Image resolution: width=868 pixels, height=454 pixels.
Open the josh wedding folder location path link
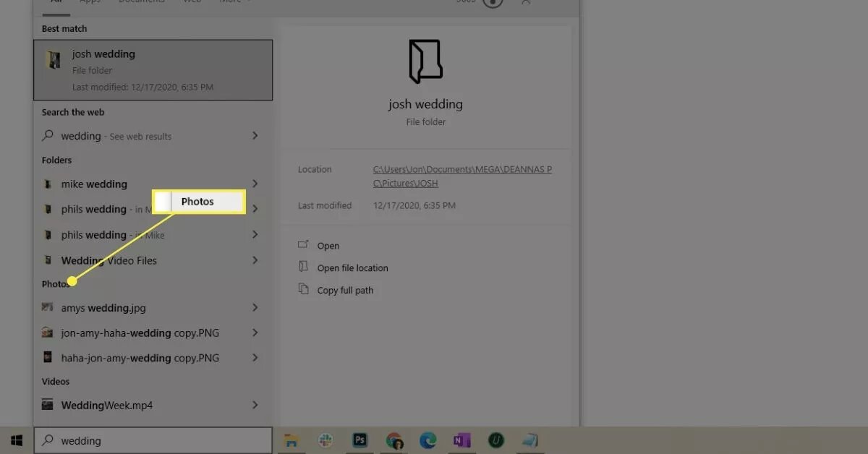tap(462, 176)
